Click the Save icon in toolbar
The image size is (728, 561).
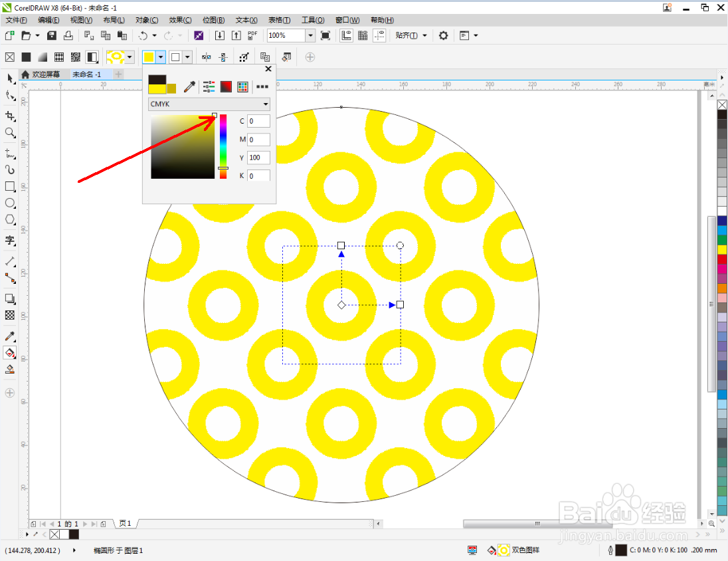[52, 35]
